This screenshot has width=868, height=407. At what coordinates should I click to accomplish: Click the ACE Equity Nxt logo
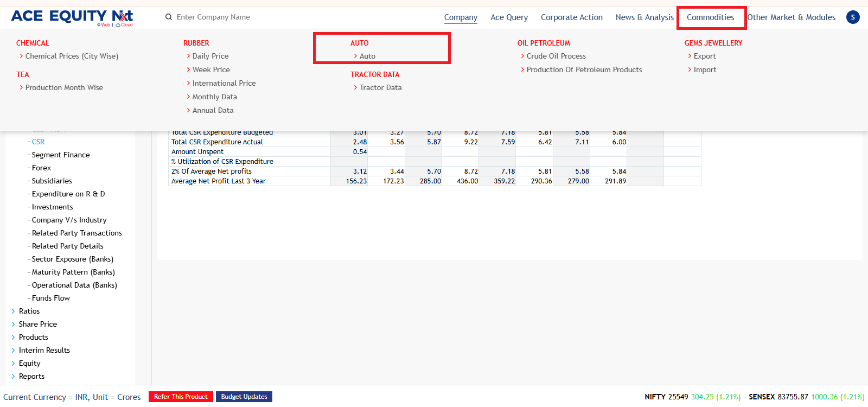(72, 17)
